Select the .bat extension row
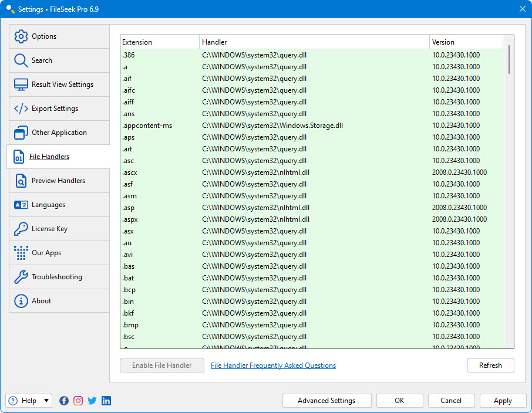Image resolution: width=532 pixels, height=413 pixels. coord(312,278)
